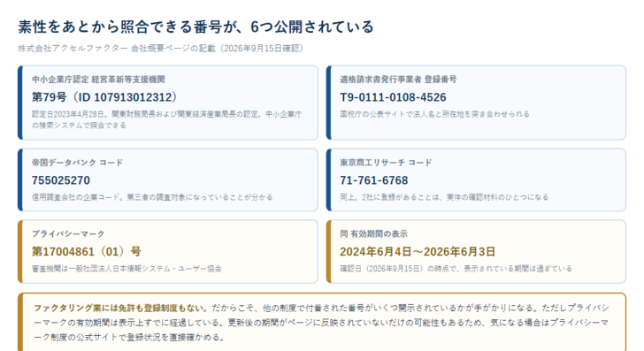This screenshot has height=351, width=644.
Task: Click the period 2024年6月4日～2026年6月3日
Action: point(418,251)
